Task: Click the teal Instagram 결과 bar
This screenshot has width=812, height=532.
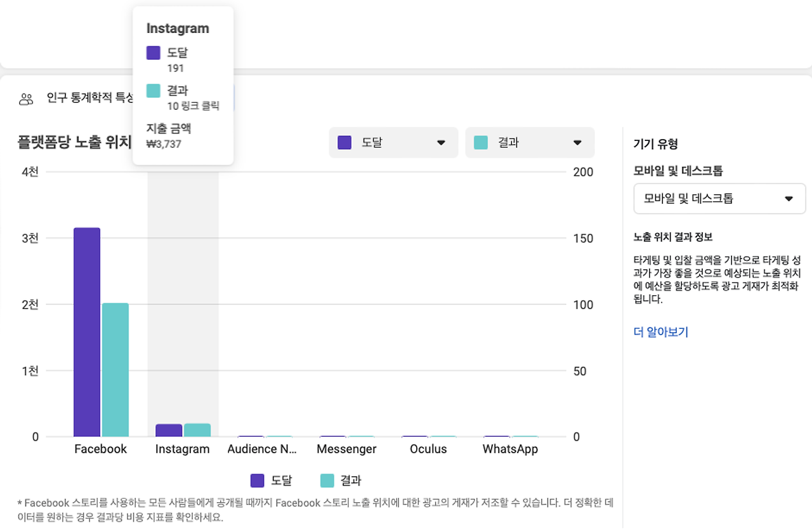Action: (197, 430)
